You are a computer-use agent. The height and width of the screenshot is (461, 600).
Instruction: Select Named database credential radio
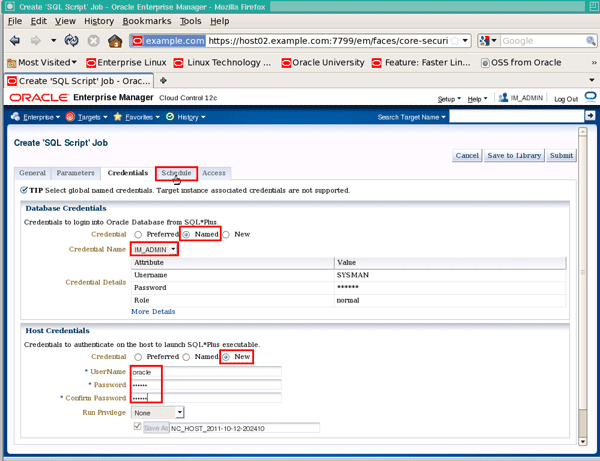186,235
